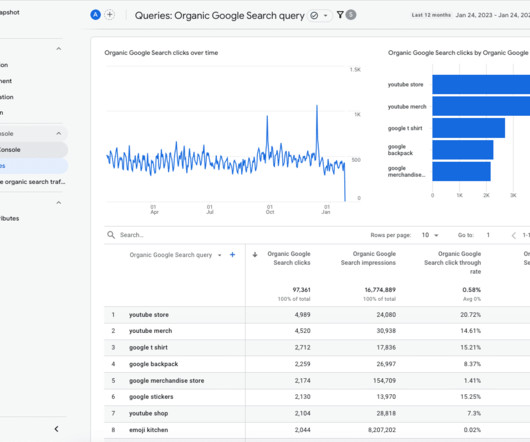
Task: Select the emoji kitchen table row
Action: (317, 430)
